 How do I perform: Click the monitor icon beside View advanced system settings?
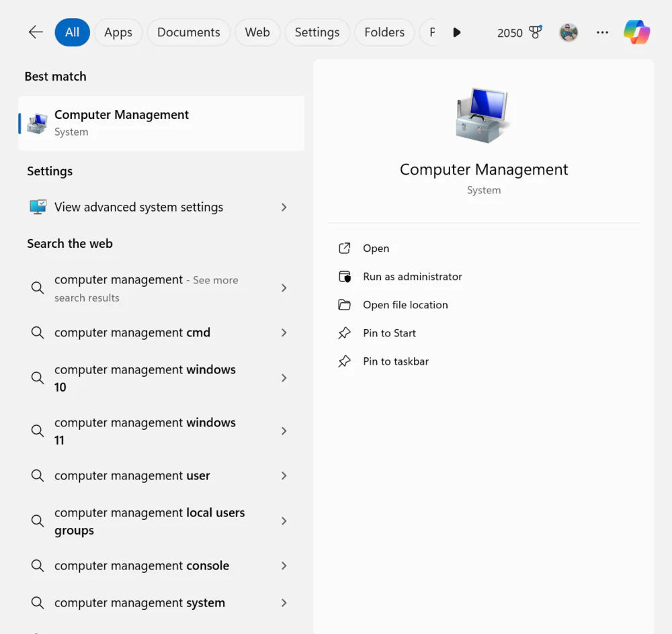38,207
